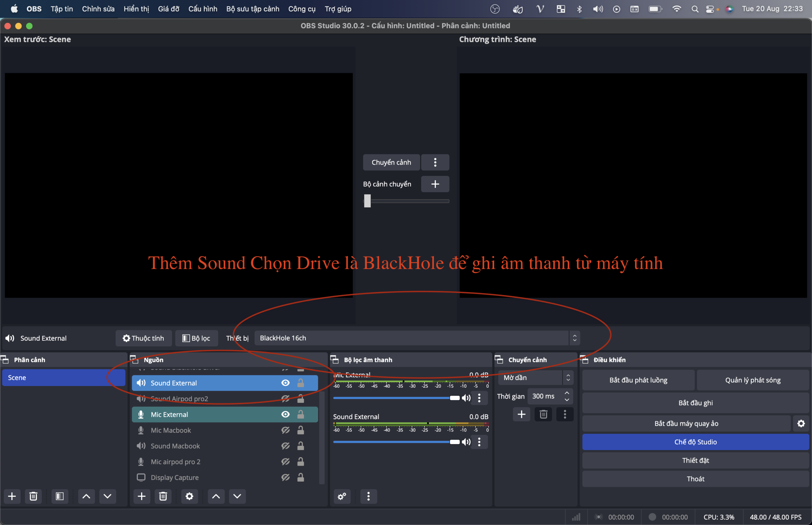Increase Thời gian duration with up stepper arrow
Viewport: 812px width, 525px height.
coord(567,393)
